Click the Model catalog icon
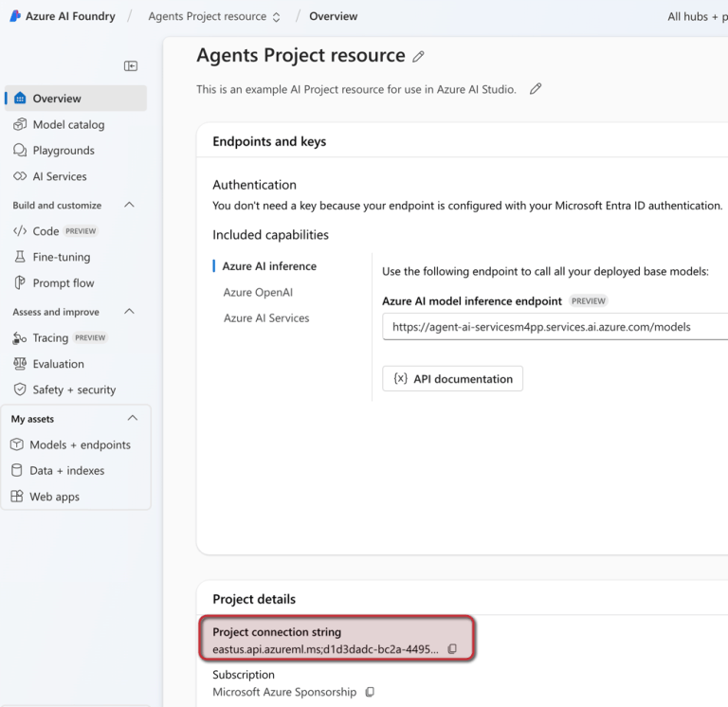This screenshot has width=728, height=707. point(20,124)
